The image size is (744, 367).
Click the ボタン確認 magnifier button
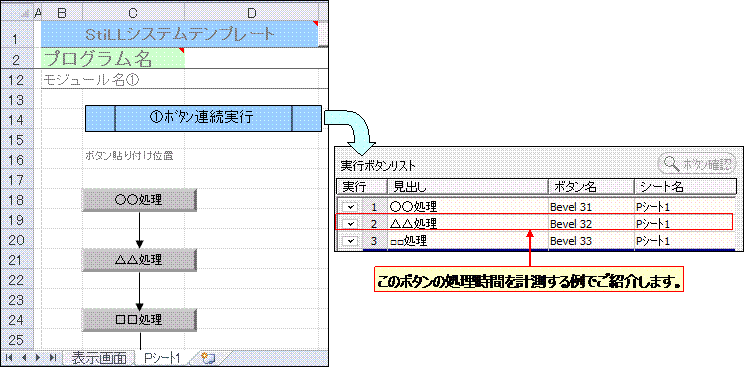coord(697,164)
